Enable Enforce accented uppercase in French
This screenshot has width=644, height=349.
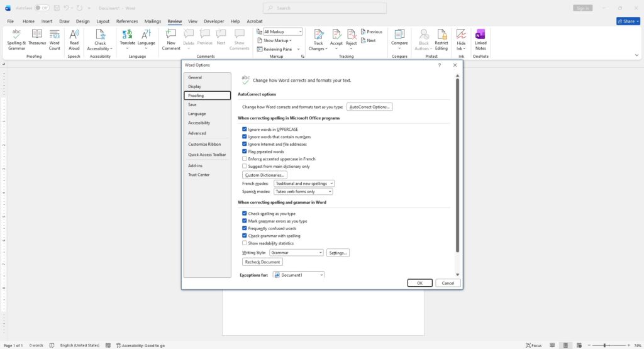(x=245, y=158)
